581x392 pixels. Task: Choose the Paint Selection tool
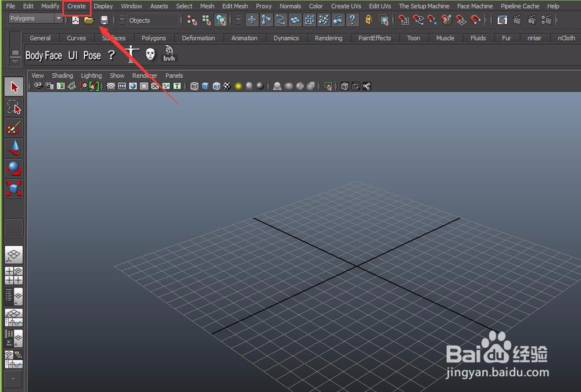(x=14, y=128)
